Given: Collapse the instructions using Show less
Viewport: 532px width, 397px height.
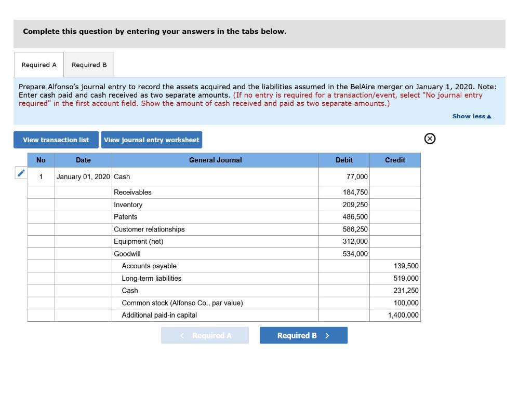Looking at the screenshot, I should point(470,116).
